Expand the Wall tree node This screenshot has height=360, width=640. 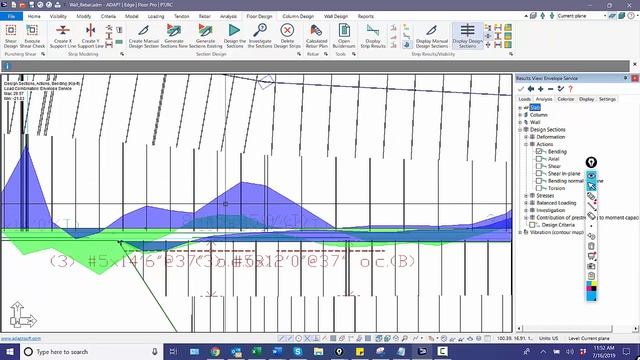(x=520, y=122)
